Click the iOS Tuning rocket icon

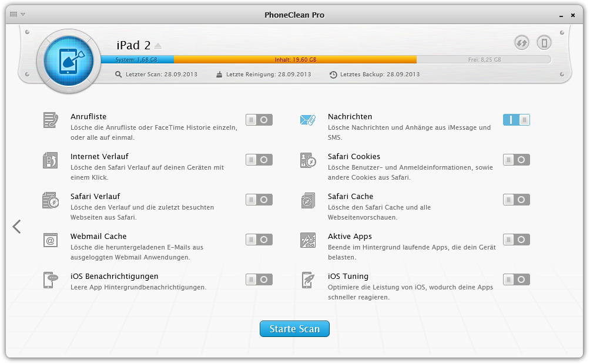308,280
